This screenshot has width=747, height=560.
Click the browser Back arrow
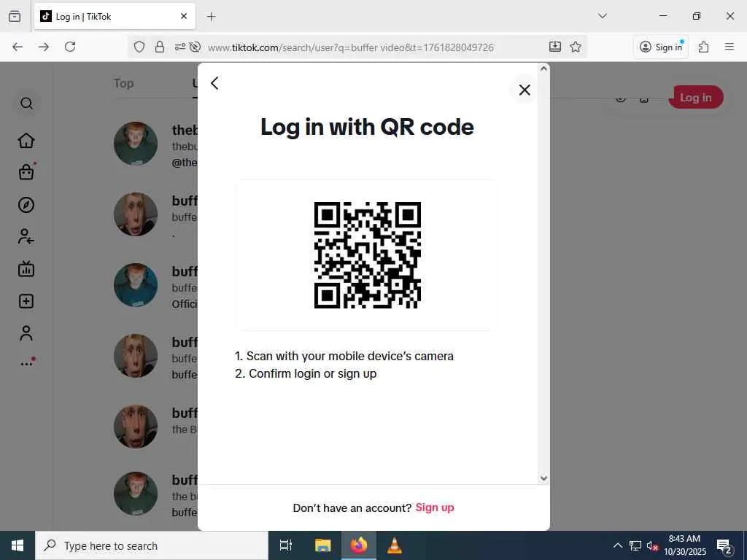point(18,47)
